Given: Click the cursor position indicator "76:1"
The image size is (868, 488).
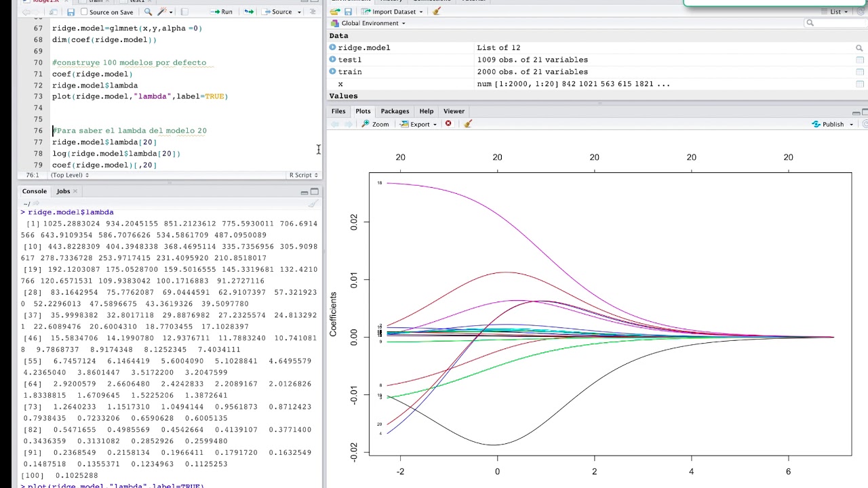Looking at the screenshot, I should (33, 176).
